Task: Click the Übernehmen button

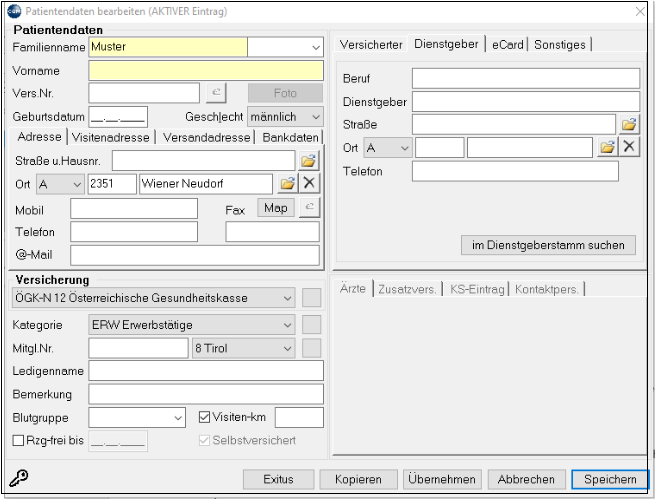Action: point(442,479)
